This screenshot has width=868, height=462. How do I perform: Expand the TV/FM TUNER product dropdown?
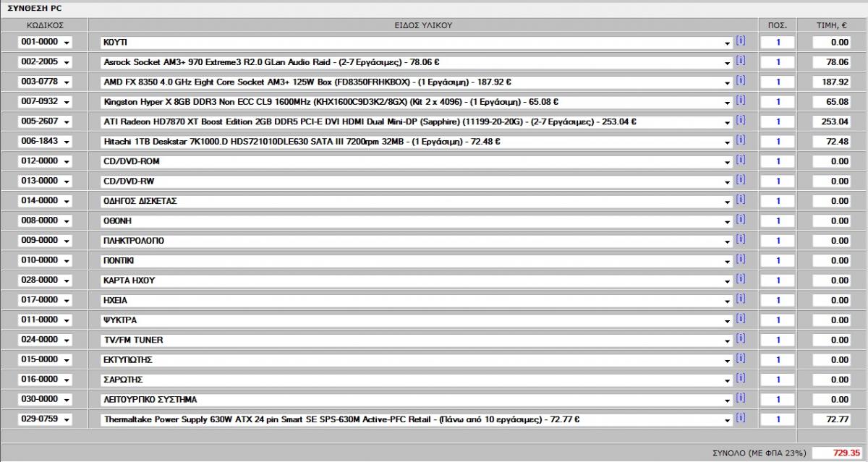click(x=417, y=340)
